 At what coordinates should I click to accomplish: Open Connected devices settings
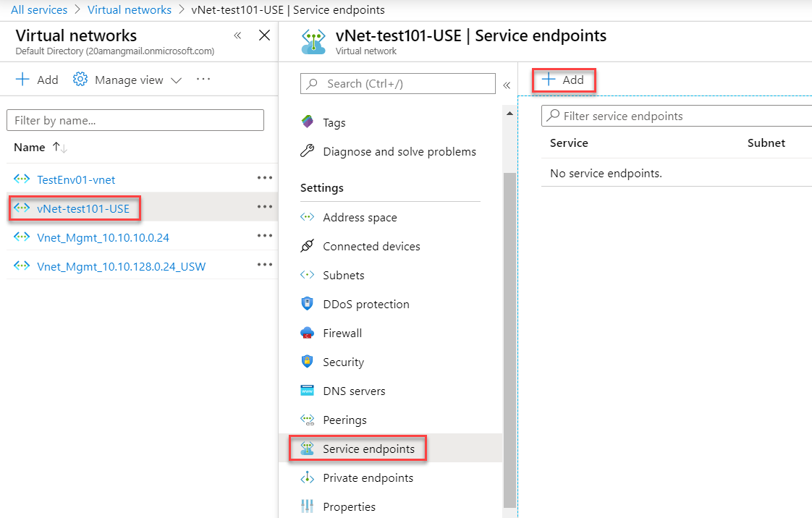click(x=371, y=246)
